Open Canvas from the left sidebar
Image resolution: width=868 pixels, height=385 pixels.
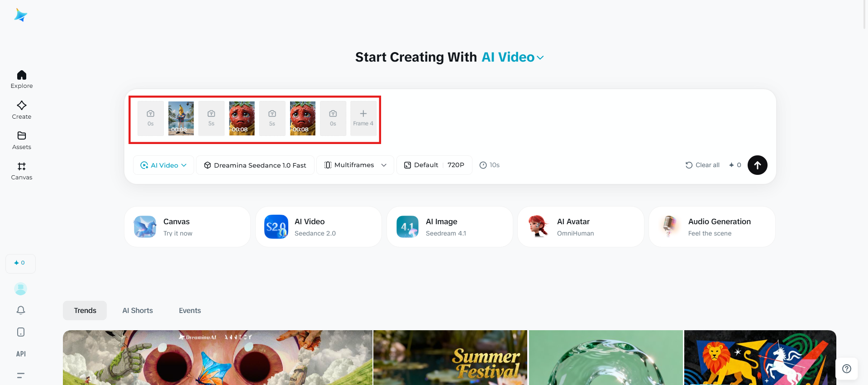click(22, 171)
